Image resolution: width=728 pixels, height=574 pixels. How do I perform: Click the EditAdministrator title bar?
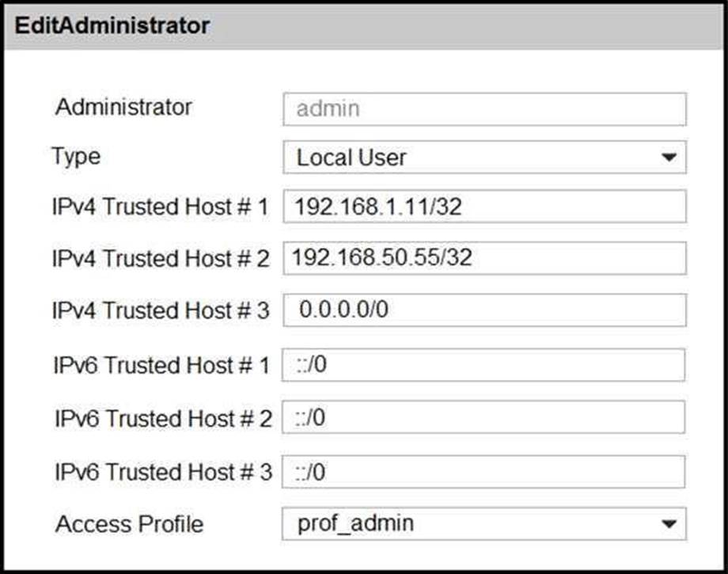[x=364, y=25]
